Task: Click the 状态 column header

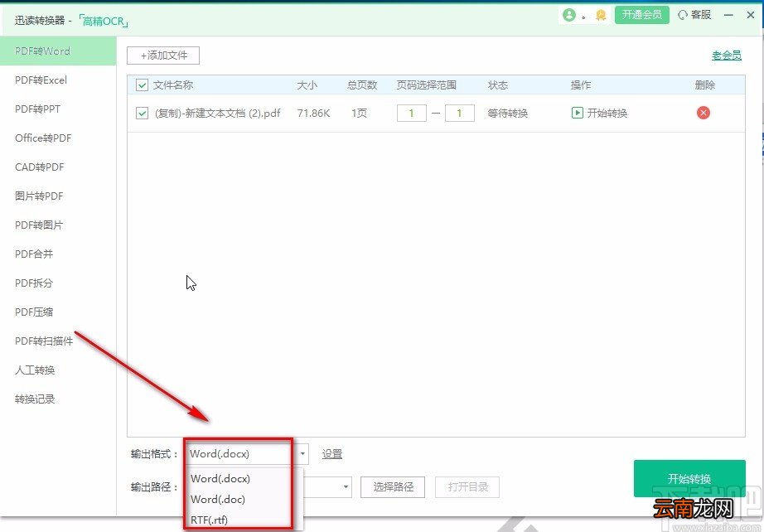Action: click(498, 85)
